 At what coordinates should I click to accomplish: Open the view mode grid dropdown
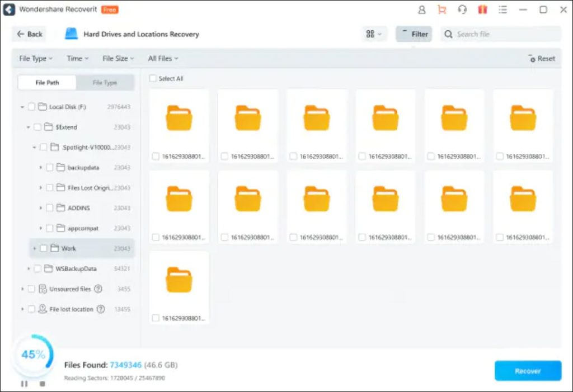pyautogui.click(x=374, y=34)
